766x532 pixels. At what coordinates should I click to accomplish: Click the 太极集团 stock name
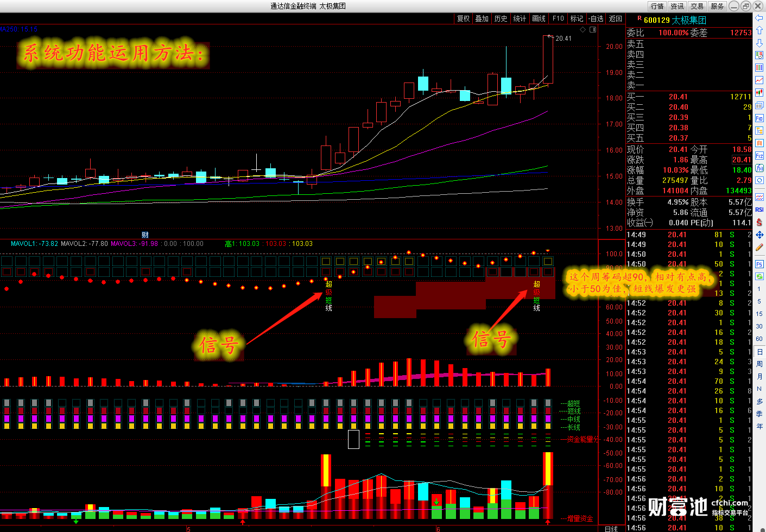pos(689,20)
